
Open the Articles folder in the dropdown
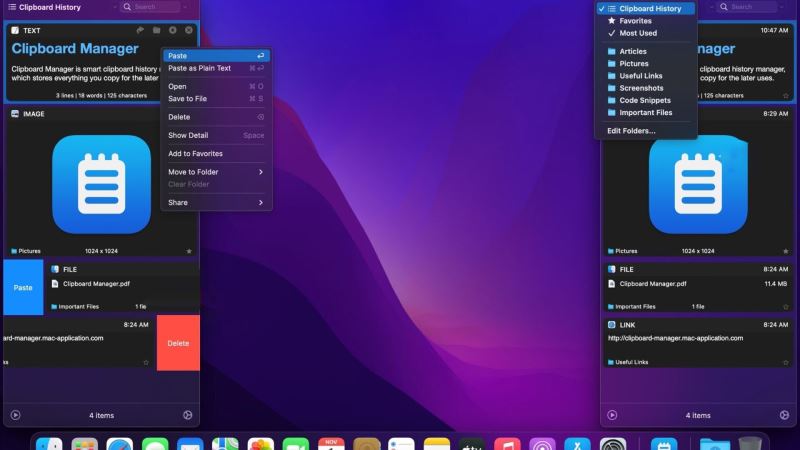646,52
